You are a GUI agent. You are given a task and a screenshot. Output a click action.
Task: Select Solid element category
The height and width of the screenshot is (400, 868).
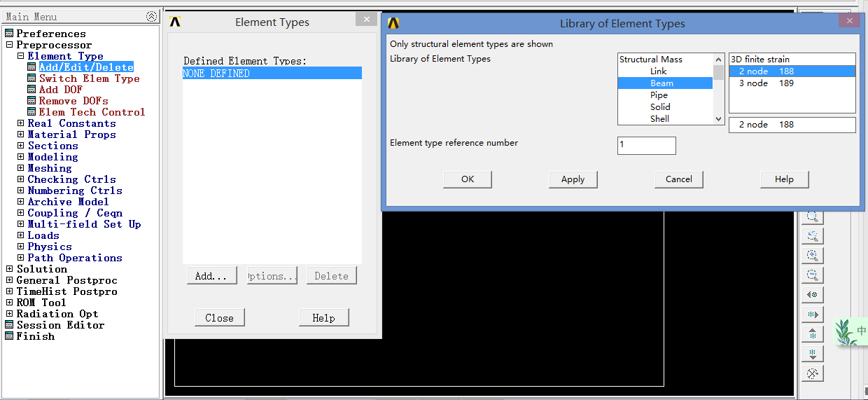click(665, 107)
